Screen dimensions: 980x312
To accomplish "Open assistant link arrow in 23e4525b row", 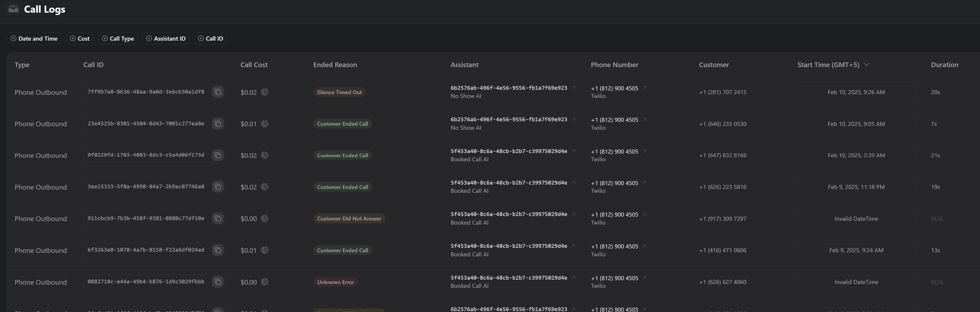I will pyautogui.click(x=573, y=119).
